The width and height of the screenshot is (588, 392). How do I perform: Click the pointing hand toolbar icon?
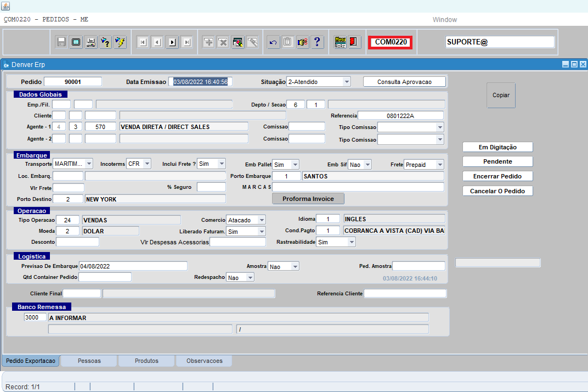302,42
